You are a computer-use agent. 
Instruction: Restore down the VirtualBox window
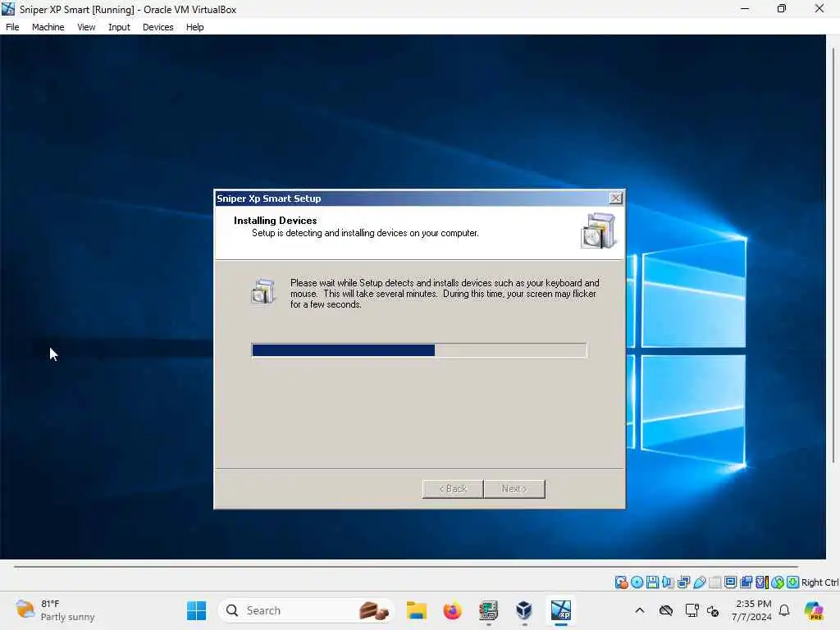pyautogui.click(x=782, y=8)
